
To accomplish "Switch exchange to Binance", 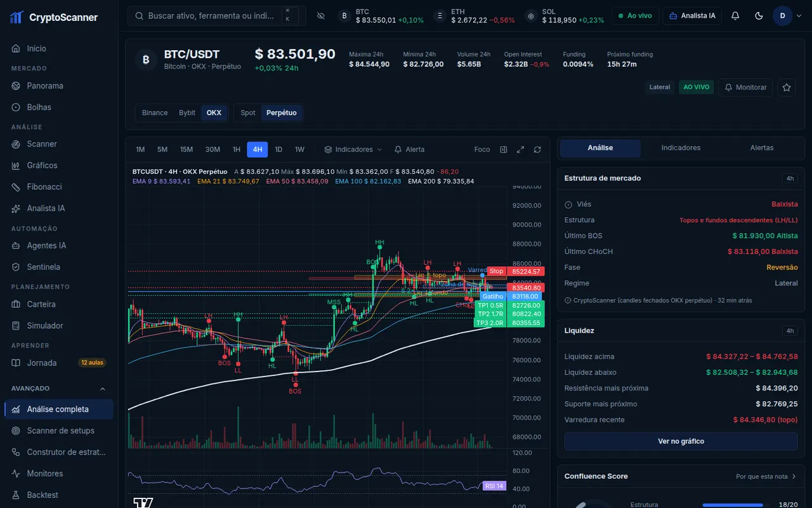I will (x=155, y=113).
